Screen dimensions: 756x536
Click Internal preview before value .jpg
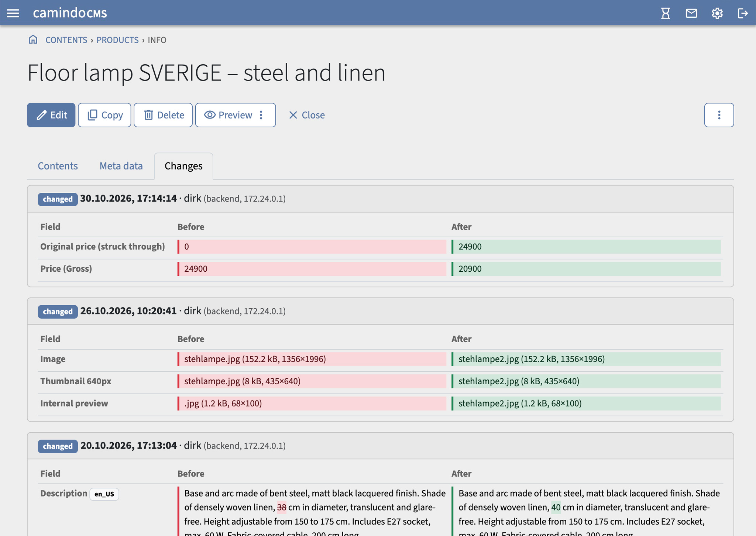pos(312,403)
